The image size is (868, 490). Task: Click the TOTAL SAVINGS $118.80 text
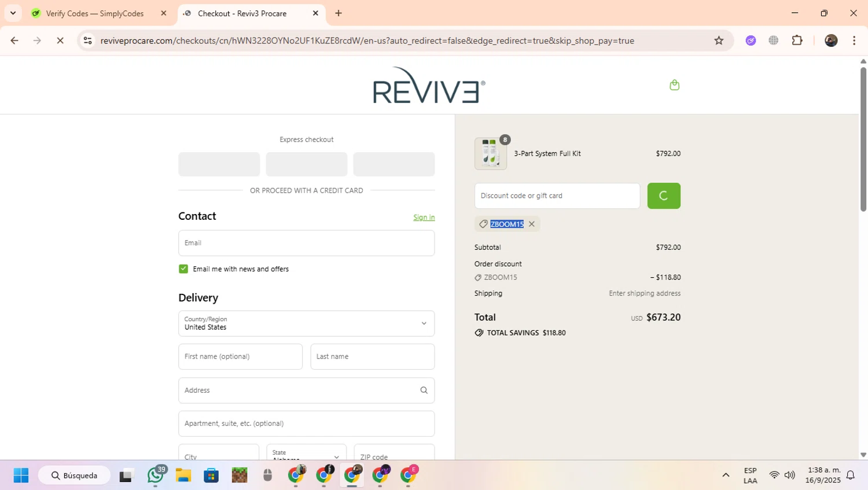click(x=527, y=333)
